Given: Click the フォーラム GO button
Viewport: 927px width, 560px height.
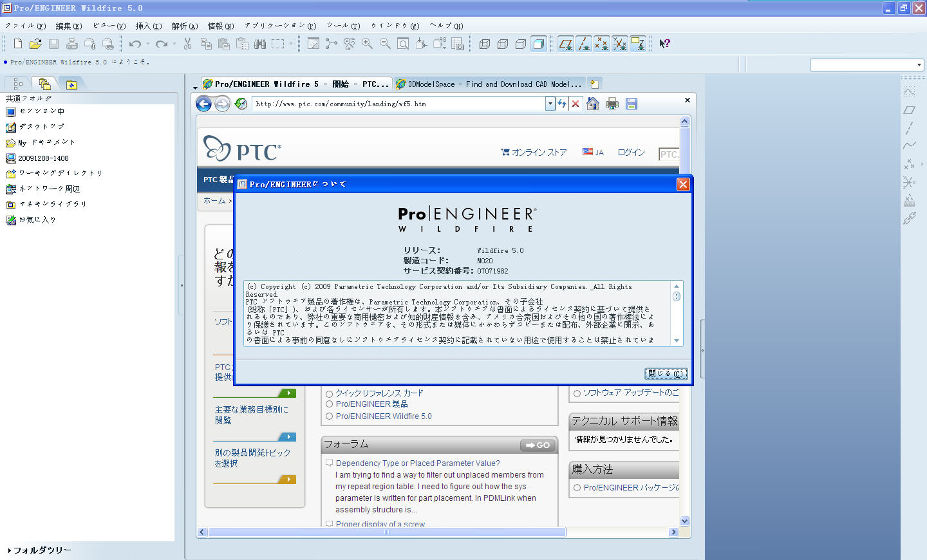Looking at the screenshot, I should pyautogui.click(x=538, y=445).
